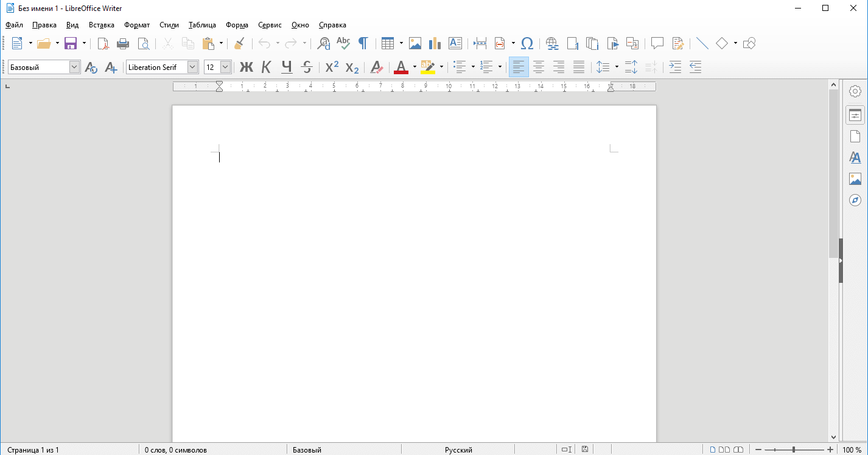Insert a chart from the toolbar
This screenshot has width=868, height=455.
435,43
